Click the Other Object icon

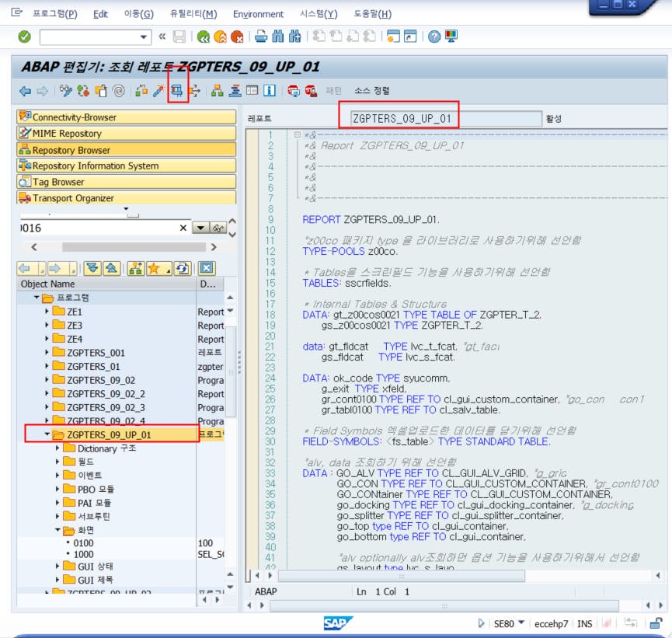tap(101, 91)
